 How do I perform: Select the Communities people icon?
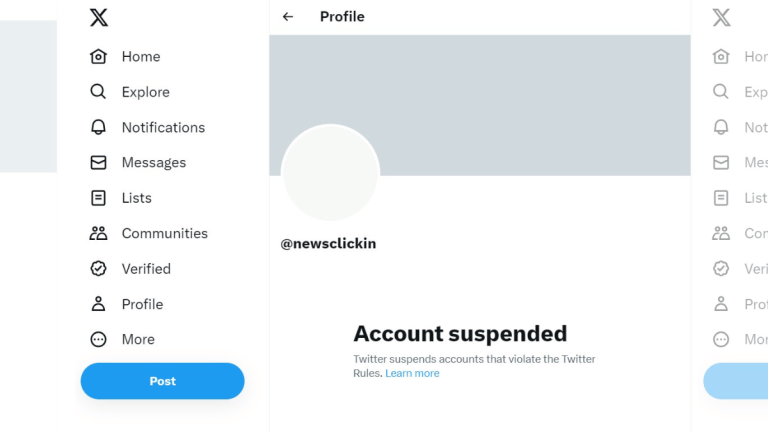98,233
